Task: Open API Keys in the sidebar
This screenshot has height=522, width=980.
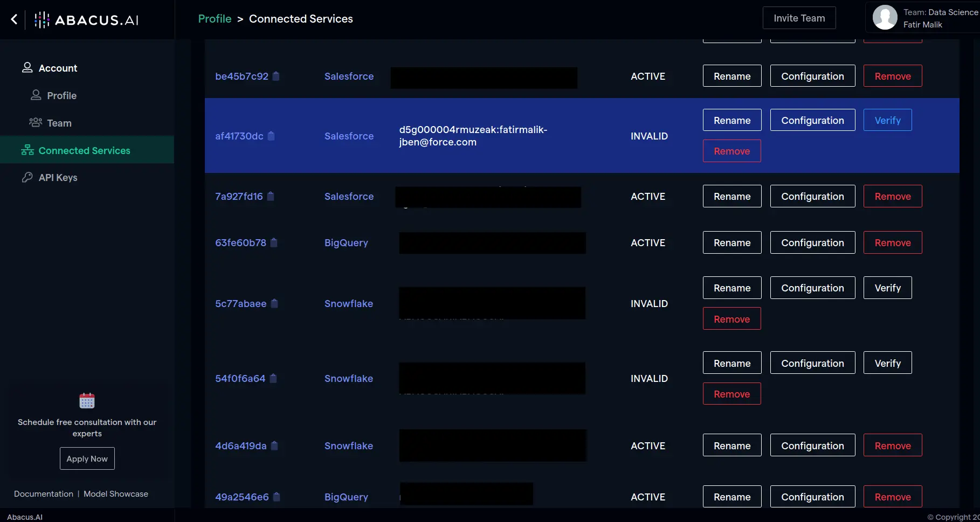Action: coord(50,177)
